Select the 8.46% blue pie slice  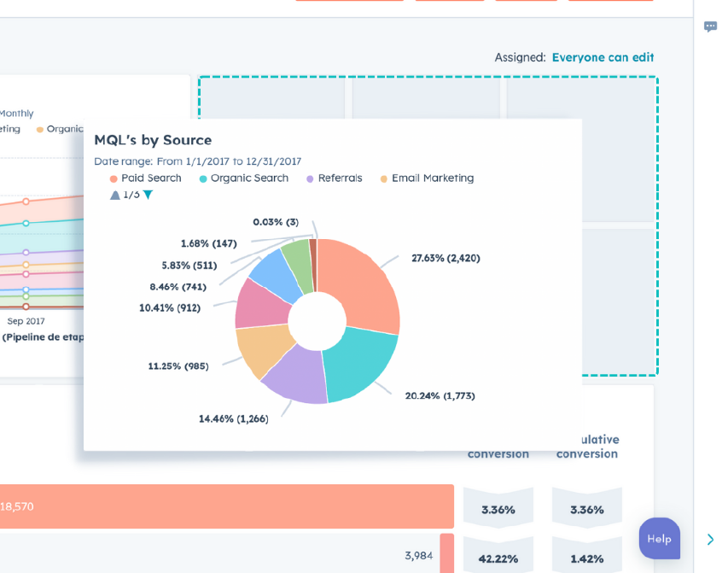coord(276,271)
